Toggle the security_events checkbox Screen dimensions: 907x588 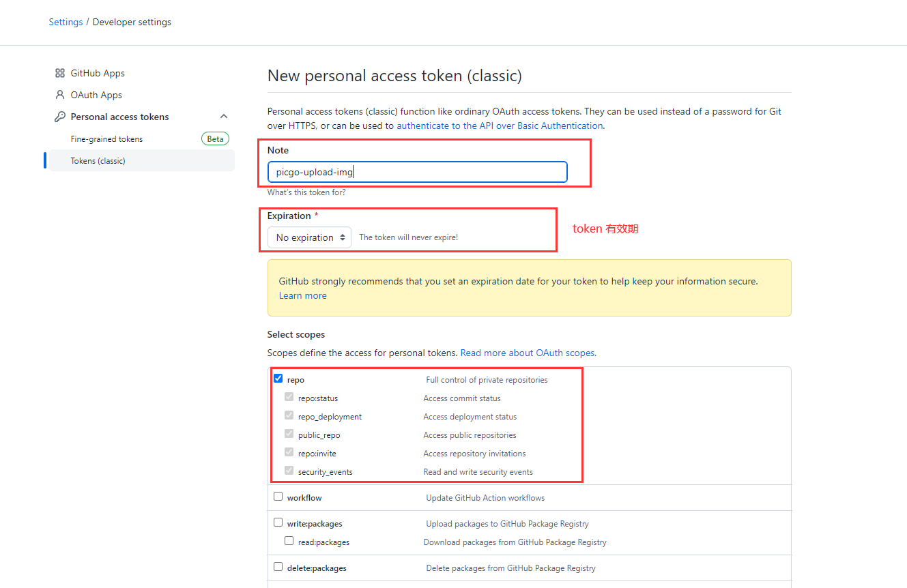[289, 471]
